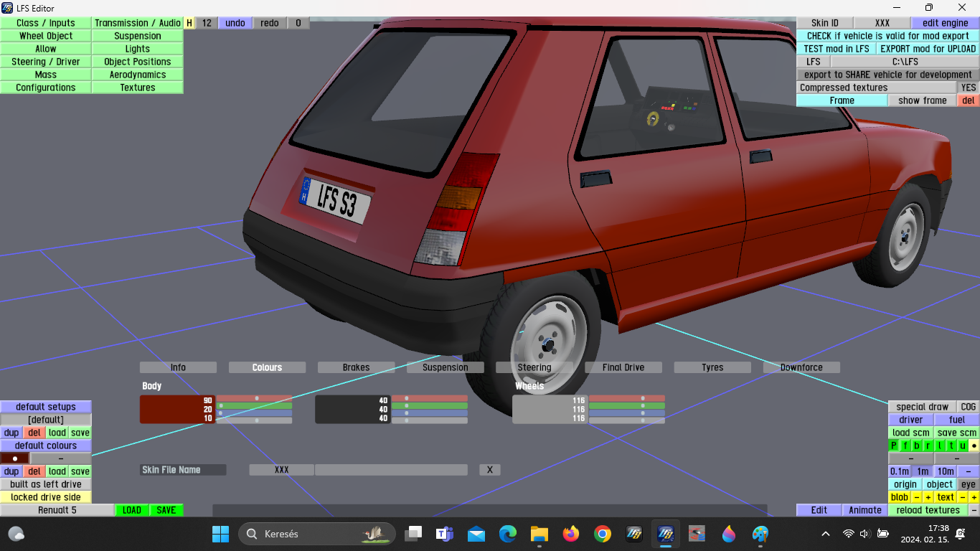Open the Aerodynamics section
The height and width of the screenshot is (551, 980).
(138, 75)
